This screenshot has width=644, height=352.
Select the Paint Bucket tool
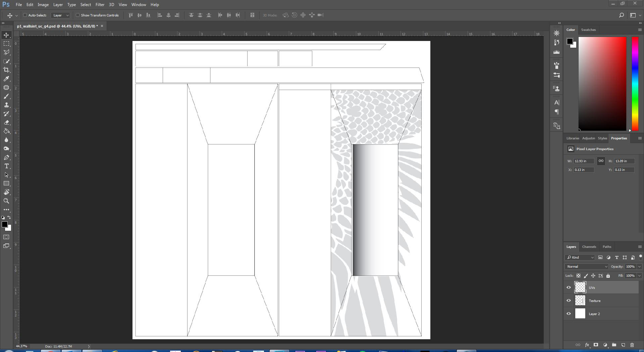pyautogui.click(x=6, y=131)
